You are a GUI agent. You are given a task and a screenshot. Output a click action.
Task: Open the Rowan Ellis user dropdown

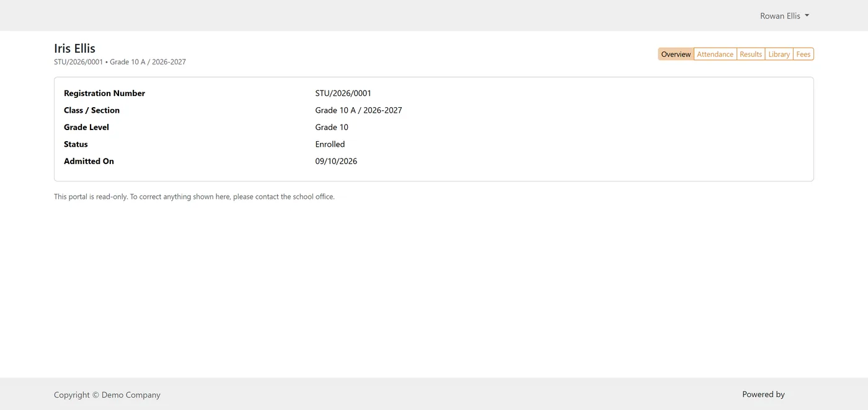(x=784, y=16)
